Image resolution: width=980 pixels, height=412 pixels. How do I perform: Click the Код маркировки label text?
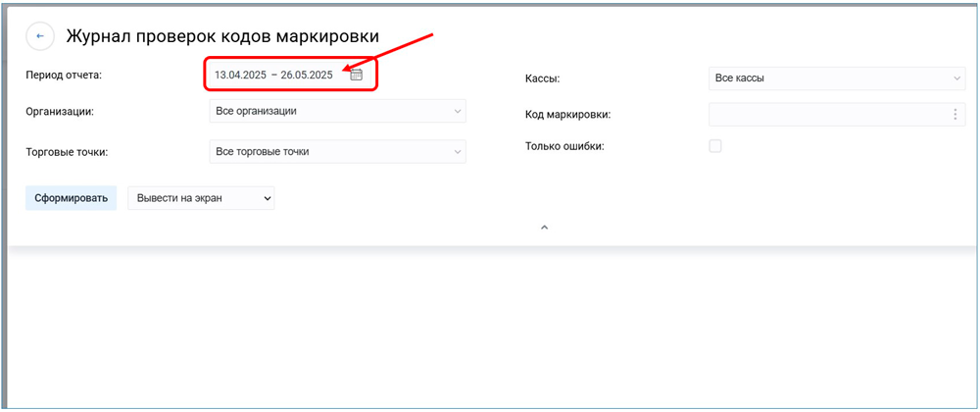[567, 115]
